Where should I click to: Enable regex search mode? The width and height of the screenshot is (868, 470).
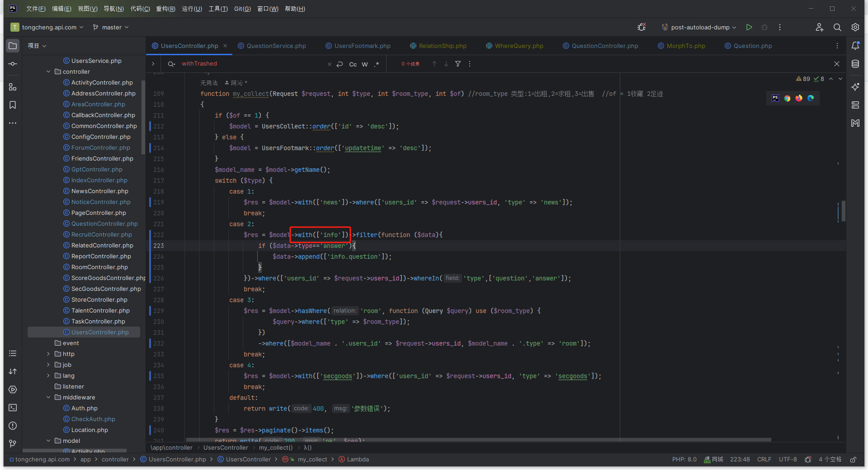coord(377,64)
